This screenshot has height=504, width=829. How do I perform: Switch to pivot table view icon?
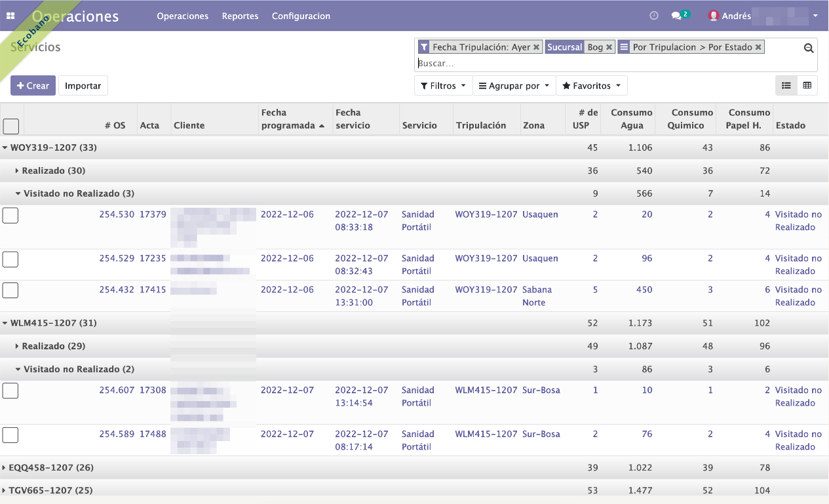pos(807,85)
